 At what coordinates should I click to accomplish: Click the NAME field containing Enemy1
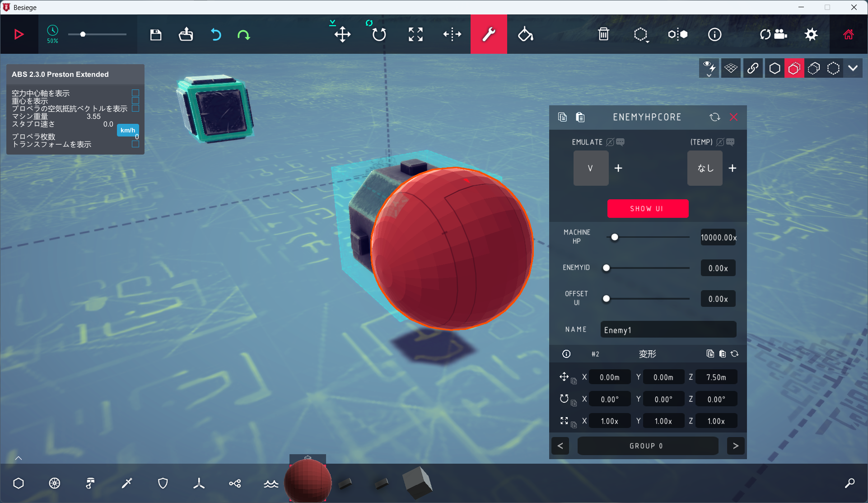(668, 330)
